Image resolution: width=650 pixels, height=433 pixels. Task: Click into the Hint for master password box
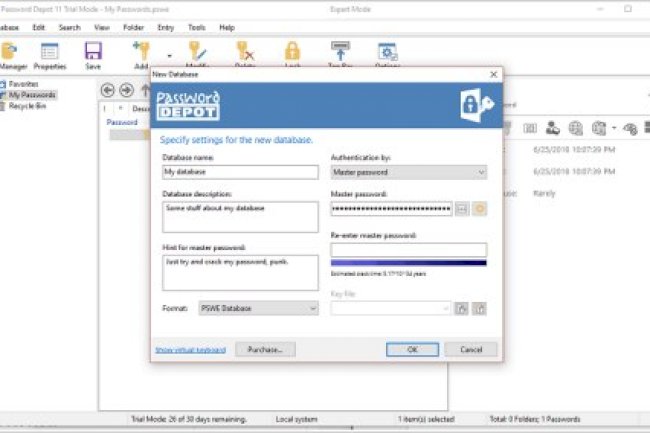(x=240, y=273)
